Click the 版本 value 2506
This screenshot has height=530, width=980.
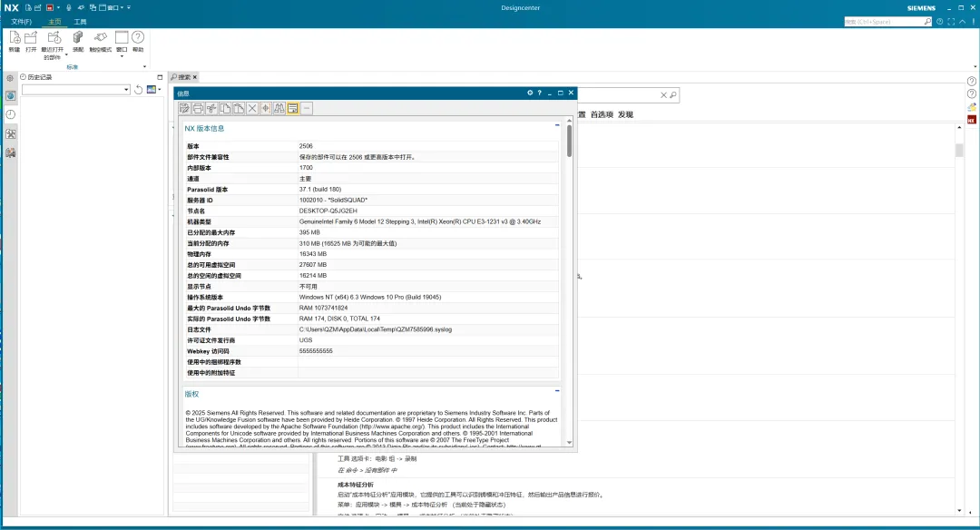tap(306, 146)
